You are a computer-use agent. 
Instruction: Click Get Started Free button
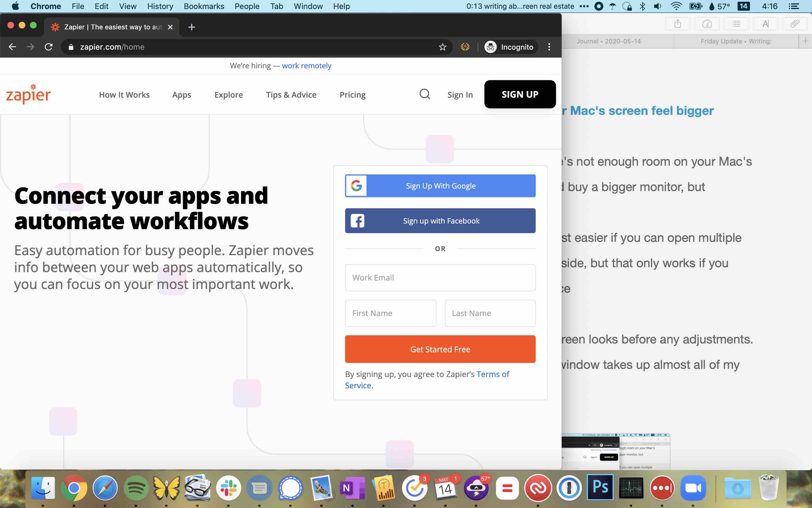(440, 349)
